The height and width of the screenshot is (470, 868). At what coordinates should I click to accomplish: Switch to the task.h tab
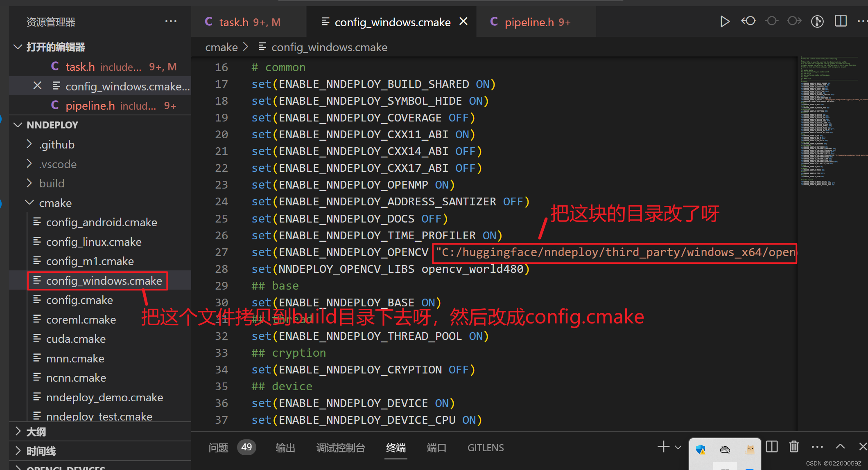[x=249, y=22]
